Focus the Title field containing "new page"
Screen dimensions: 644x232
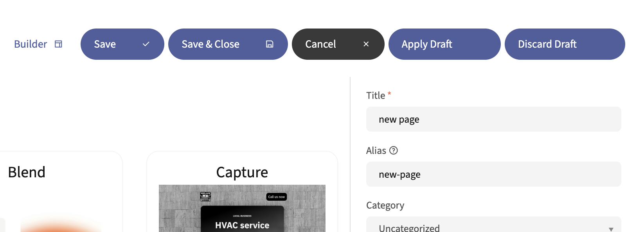(x=493, y=119)
